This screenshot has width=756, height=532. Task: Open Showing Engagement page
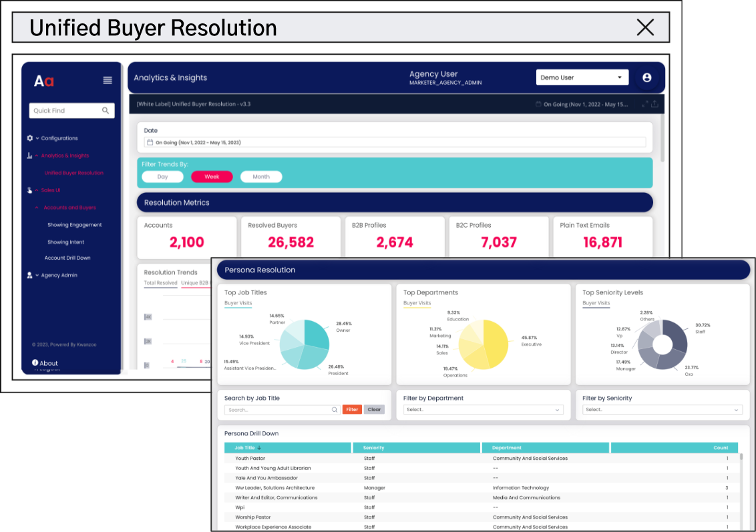[x=74, y=224]
